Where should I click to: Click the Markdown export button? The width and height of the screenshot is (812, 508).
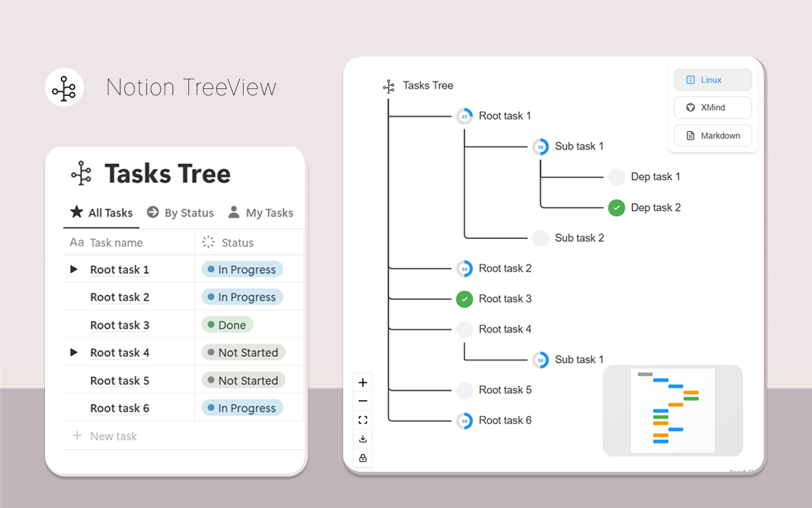(x=712, y=135)
